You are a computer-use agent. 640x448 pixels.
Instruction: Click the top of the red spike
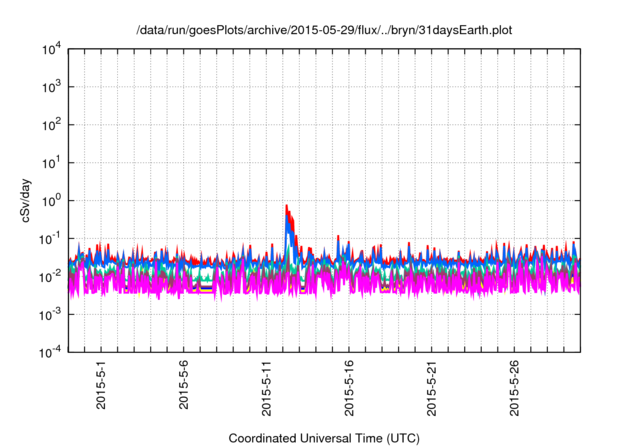286,207
